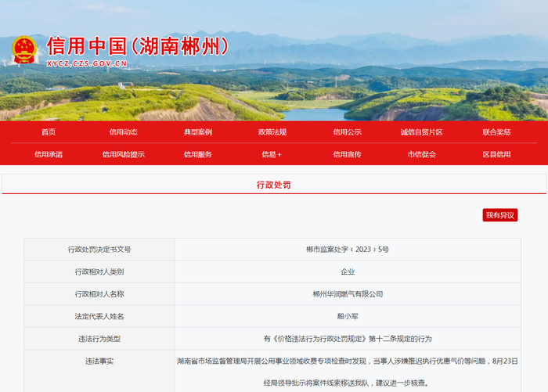This screenshot has width=548, height=392.
Task: Go to 典型案例 in navigation
Action: tap(198, 132)
